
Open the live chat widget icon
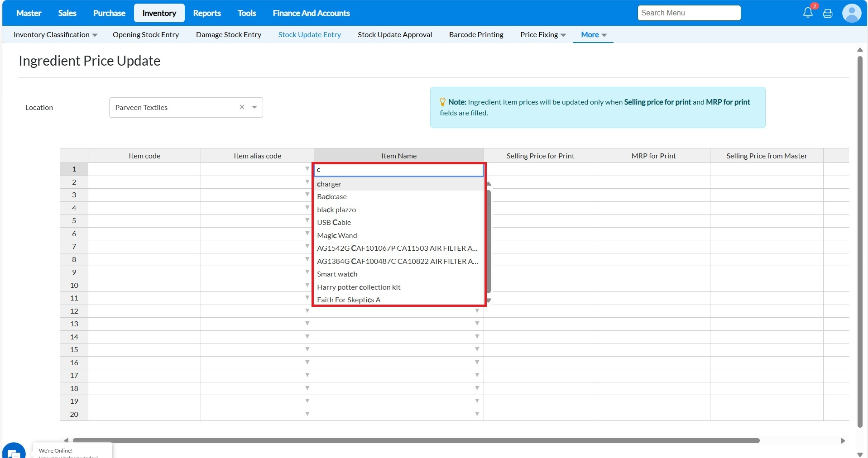[14, 451]
